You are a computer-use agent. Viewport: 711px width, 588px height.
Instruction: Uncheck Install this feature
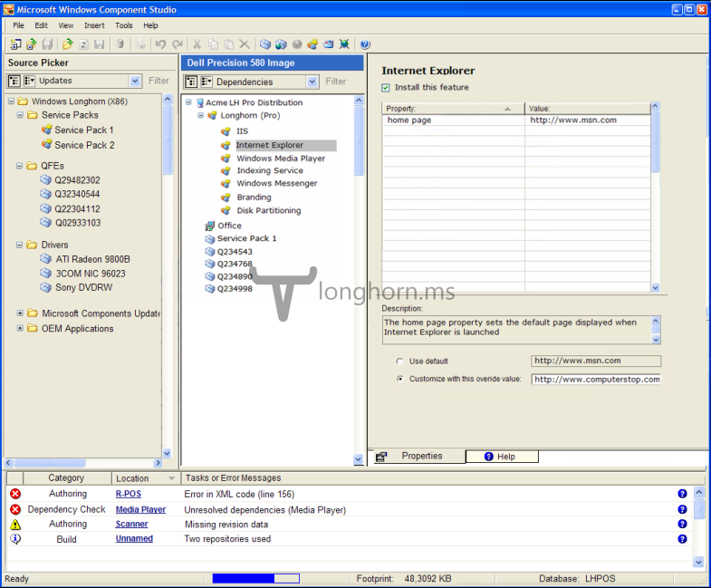point(386,88)
